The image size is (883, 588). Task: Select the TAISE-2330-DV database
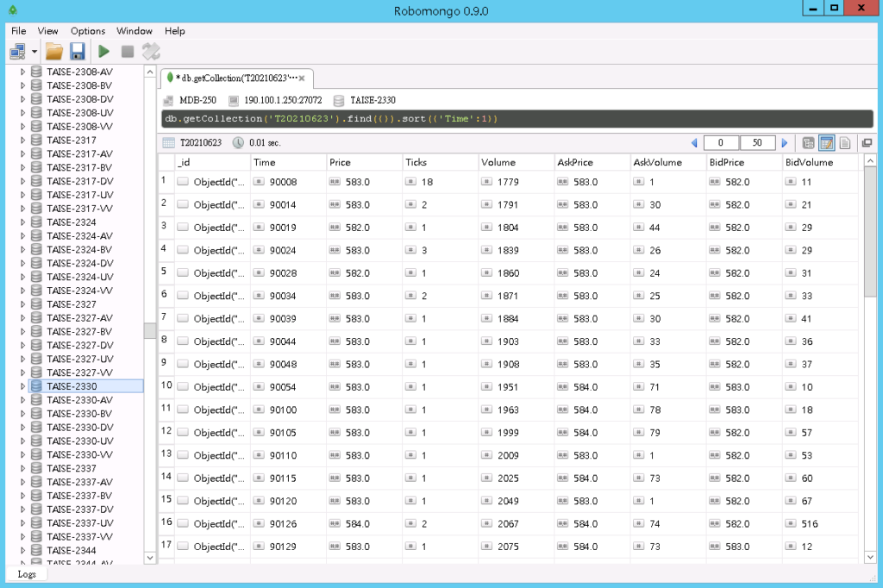79,428
